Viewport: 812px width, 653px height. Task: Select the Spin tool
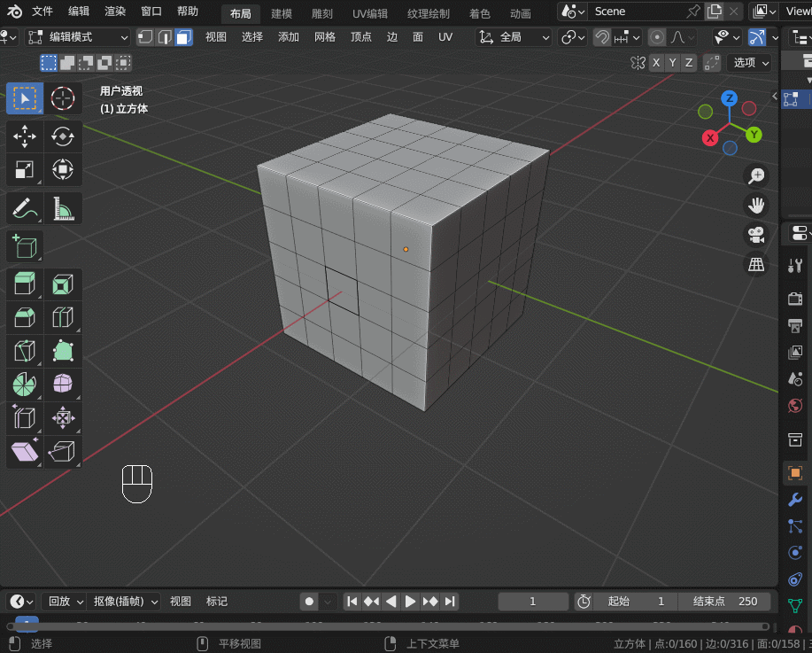click(x=24, y=384)
